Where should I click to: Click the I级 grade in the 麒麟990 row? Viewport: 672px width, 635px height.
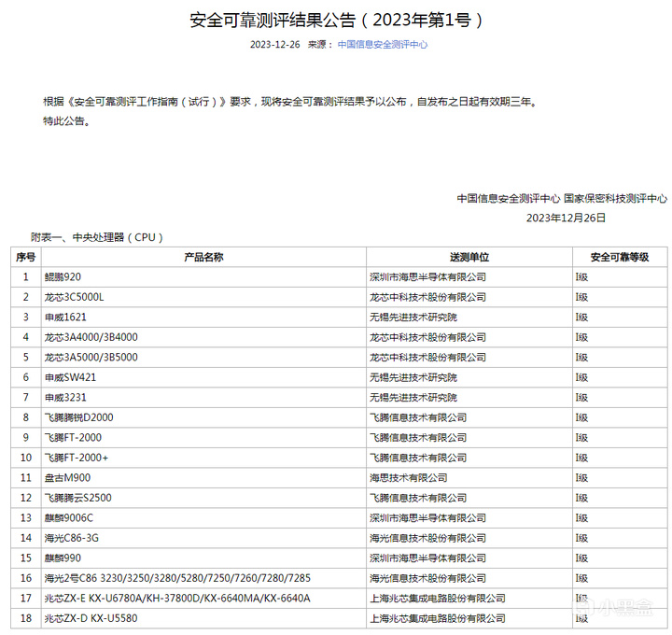581,558
